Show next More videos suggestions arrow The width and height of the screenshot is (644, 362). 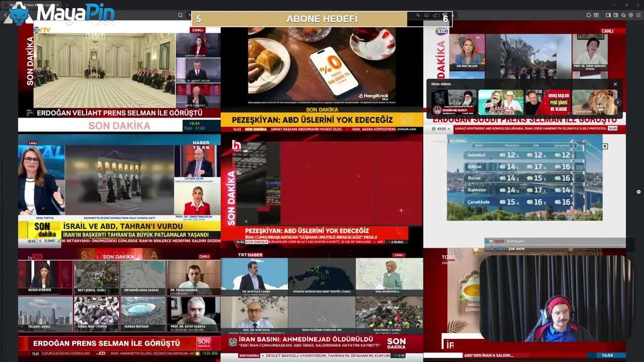coord(617,102)
